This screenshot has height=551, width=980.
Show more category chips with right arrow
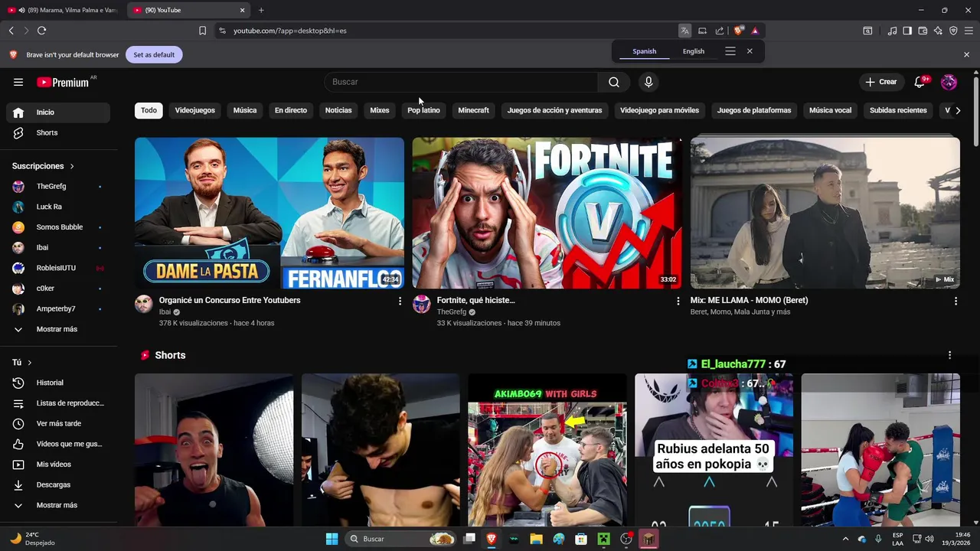(957, 110)
